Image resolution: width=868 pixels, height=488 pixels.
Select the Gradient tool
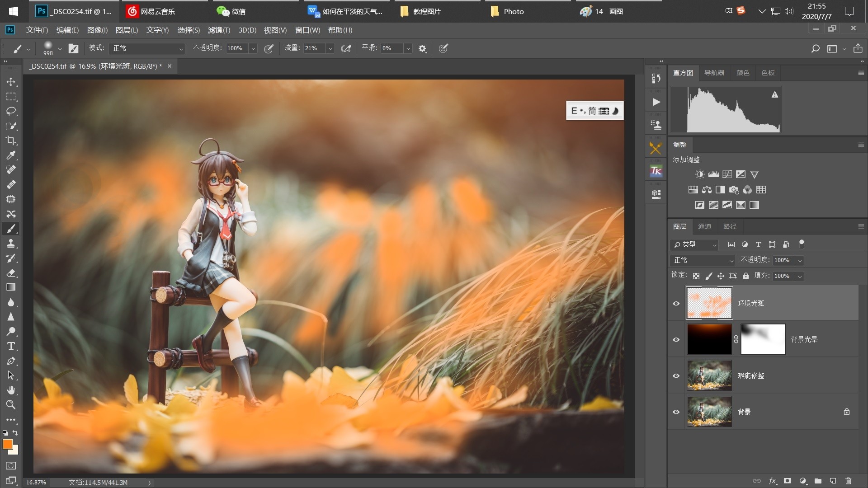[x=11, y=287]
